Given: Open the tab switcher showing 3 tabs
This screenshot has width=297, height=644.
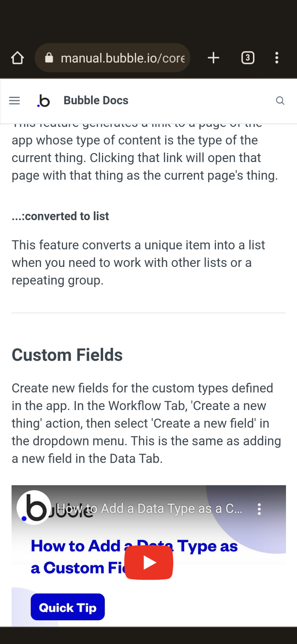Looking at the screenshot, I should click(248, 58).
